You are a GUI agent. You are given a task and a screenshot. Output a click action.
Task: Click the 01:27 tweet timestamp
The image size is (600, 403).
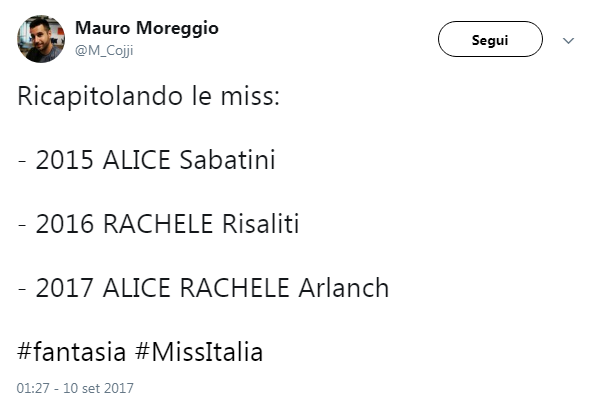click(75, 387)
